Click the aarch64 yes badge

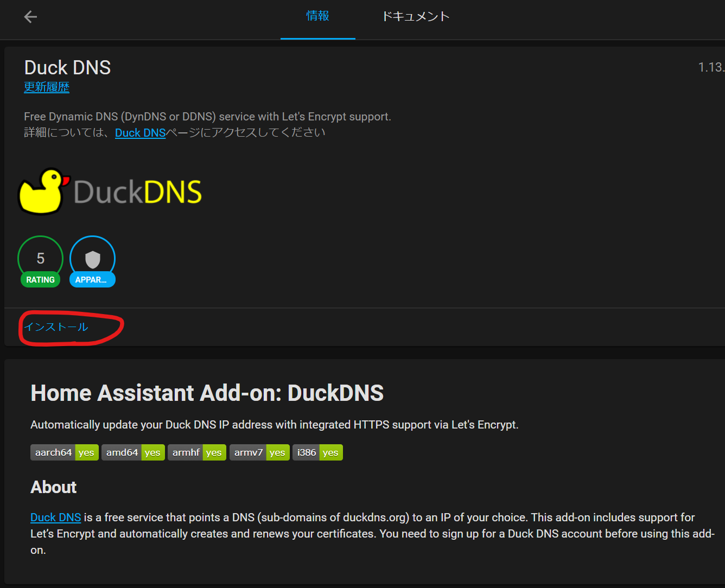(x=65, y=452)
